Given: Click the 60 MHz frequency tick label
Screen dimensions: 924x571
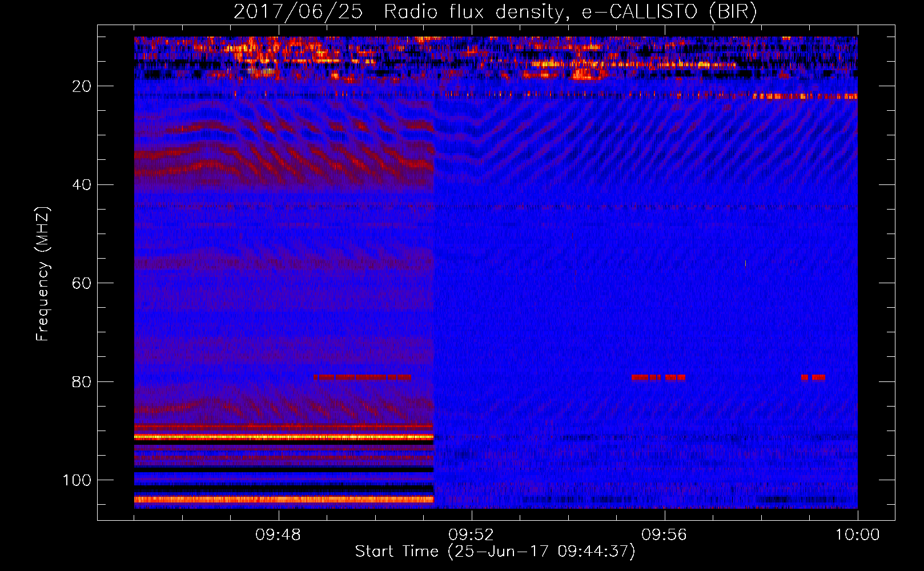Looking at the screenshot, I should [82, 283].
